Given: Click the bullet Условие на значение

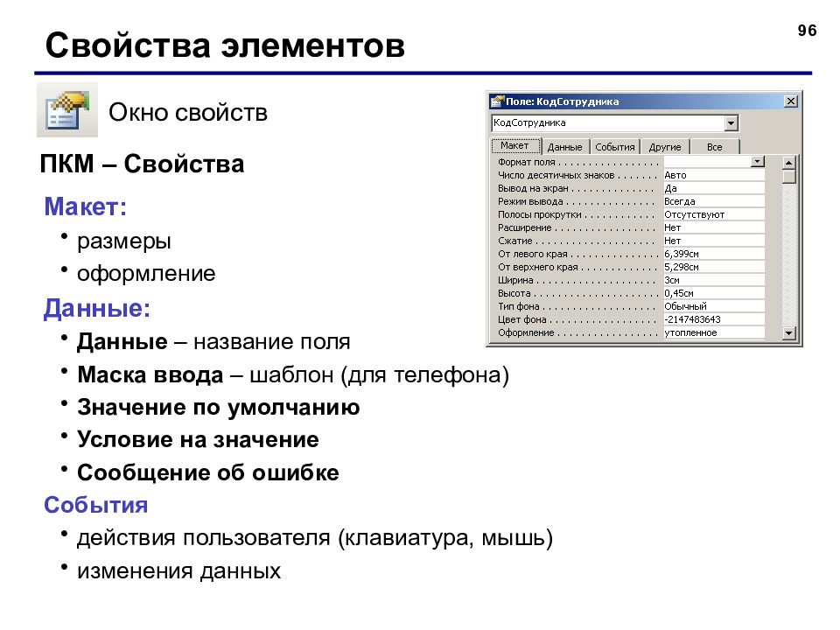Looking at the screenshot, I should point(199,439).
